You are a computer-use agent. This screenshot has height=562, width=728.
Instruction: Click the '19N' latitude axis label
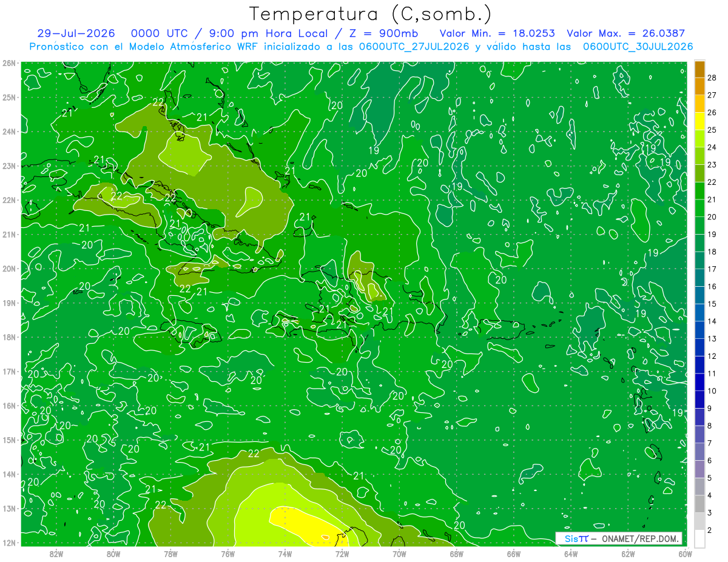(x=9, y=303)
